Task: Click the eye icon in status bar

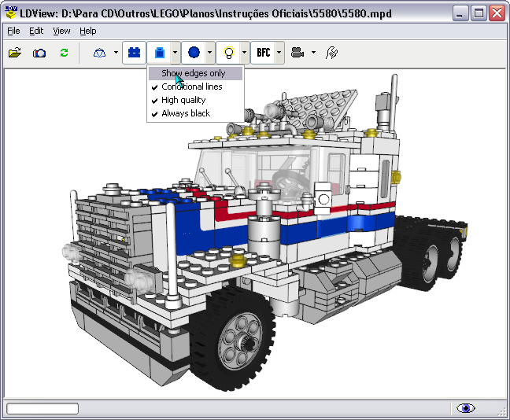Action: pos(466,407)
